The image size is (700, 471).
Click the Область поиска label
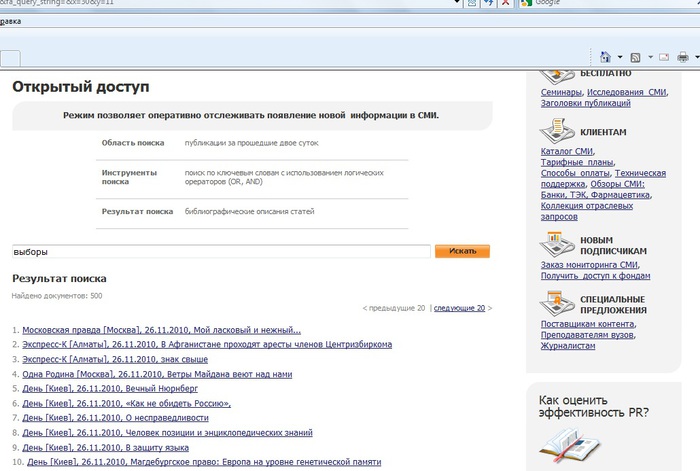(x=133, y=143)
